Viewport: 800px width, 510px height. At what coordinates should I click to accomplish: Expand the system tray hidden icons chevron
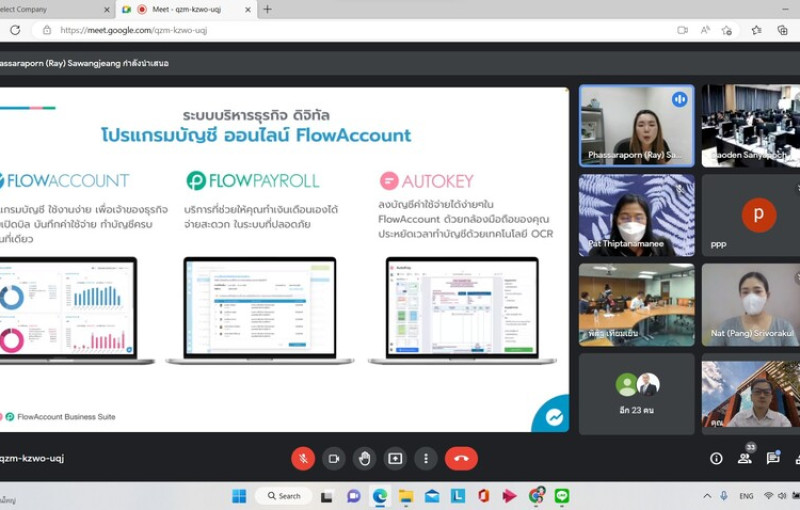[707, 496]
